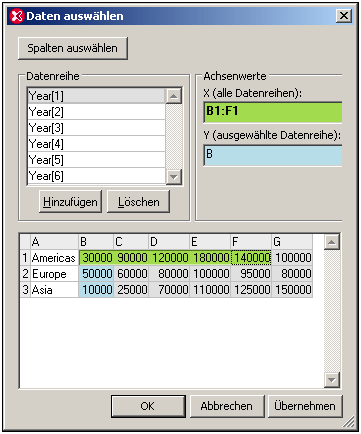361x434 pixels.
Task: Click the cell containing 70000
Action: pyautogui.click(x=169, y=290)
